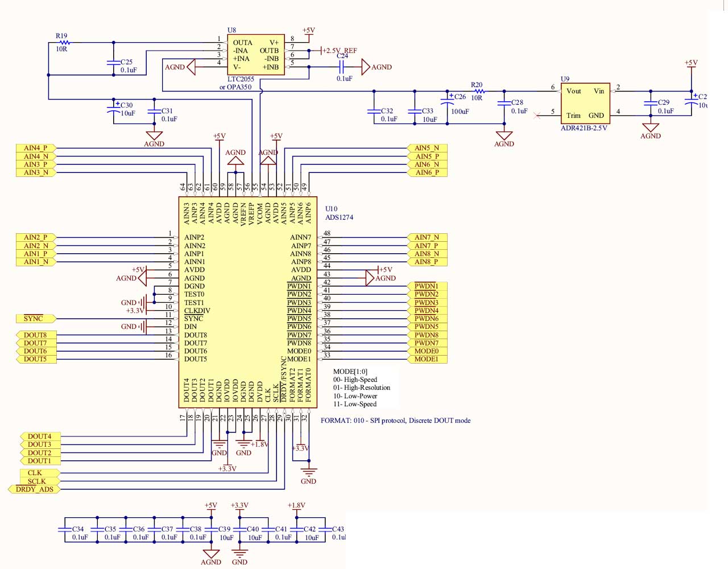728x569 pixels.
Task: Select the '01- High-Resolution' note
Action: click(362, 387)
